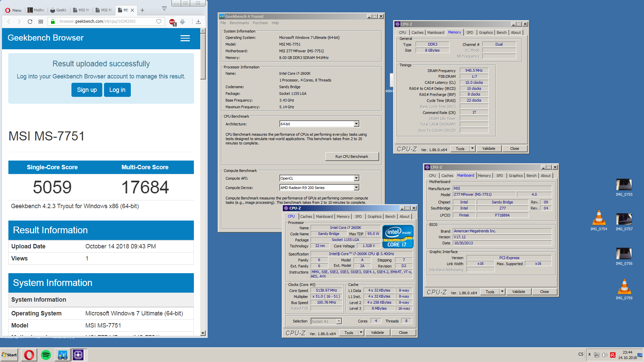Click the browser vertical scrollbar thumb
The height and width of the screenshot is (362, 644).
point(203,56)
